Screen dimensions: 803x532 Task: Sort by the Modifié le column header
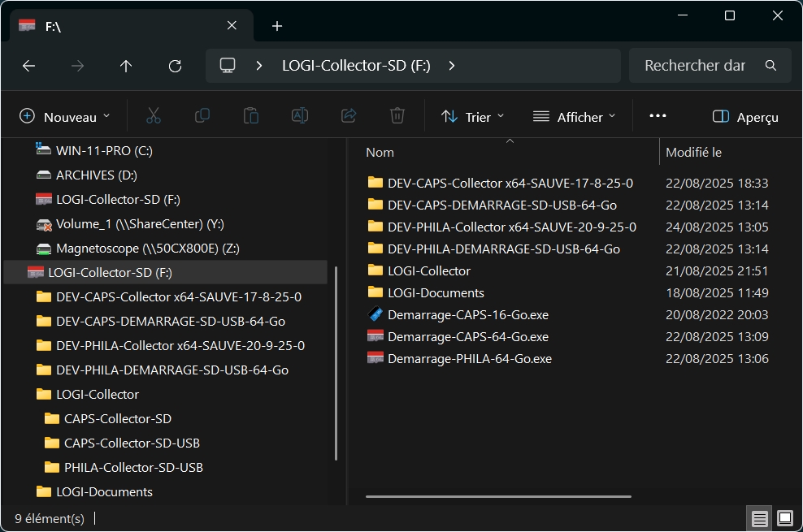[693, 153]
